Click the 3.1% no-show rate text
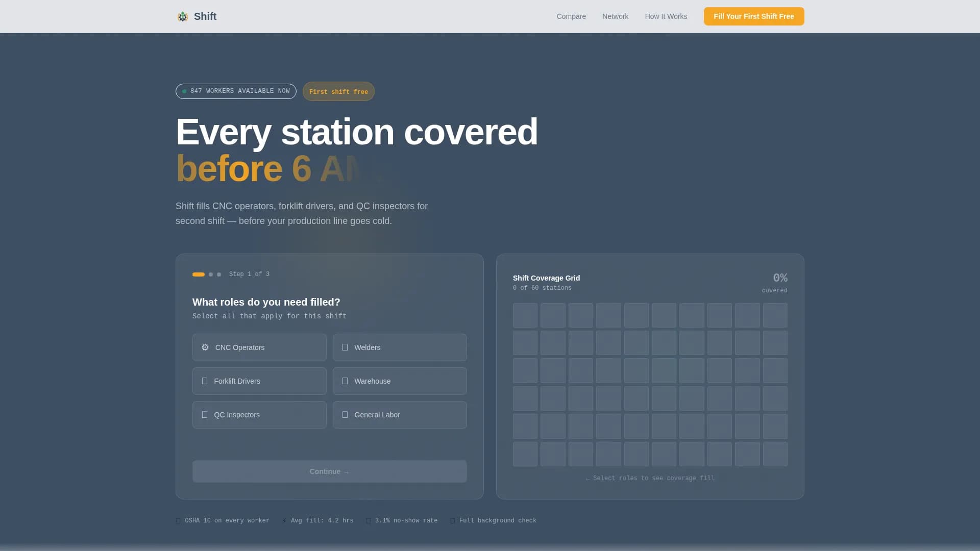 coord(406,521)
